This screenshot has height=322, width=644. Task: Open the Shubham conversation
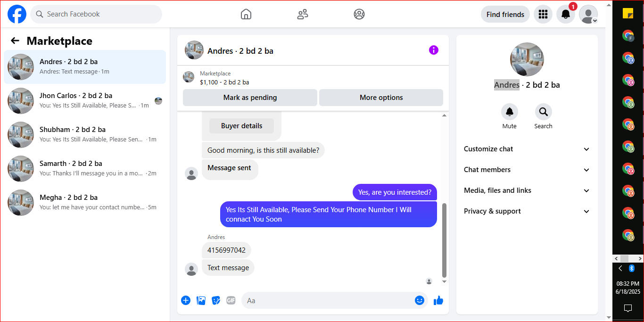tap(85, 135)
